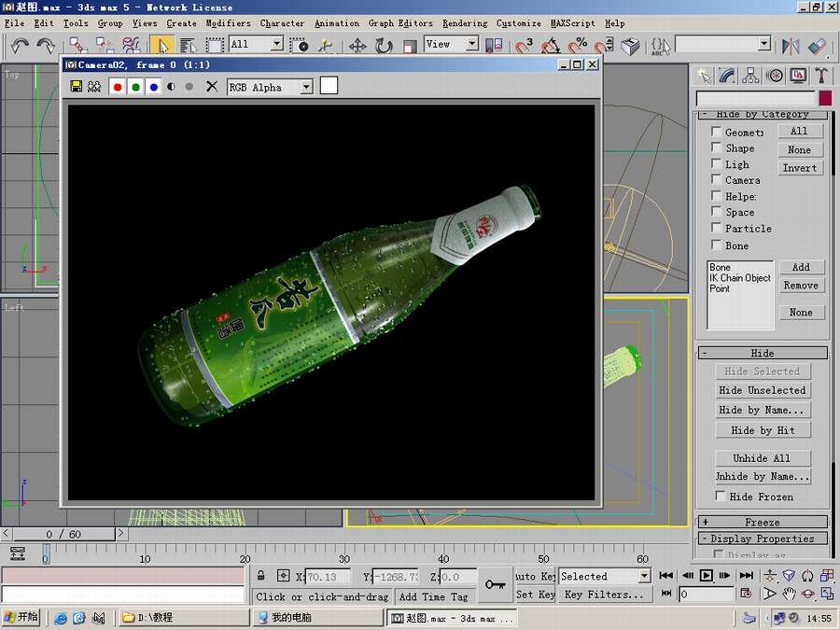Viewport: 840px width, 630px height.
Task: Save the rendered bitmap with the disk icon
Action: [77, 86]
